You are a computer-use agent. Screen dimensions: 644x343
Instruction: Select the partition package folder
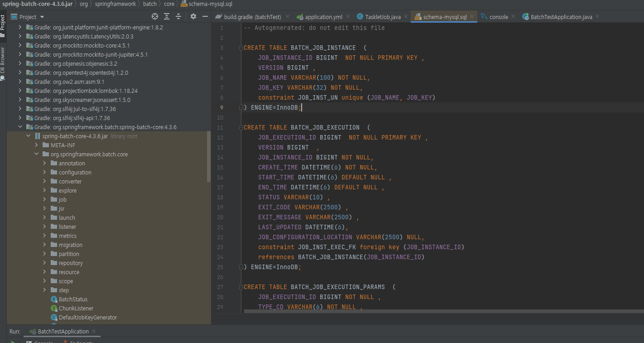pos(69,254)
